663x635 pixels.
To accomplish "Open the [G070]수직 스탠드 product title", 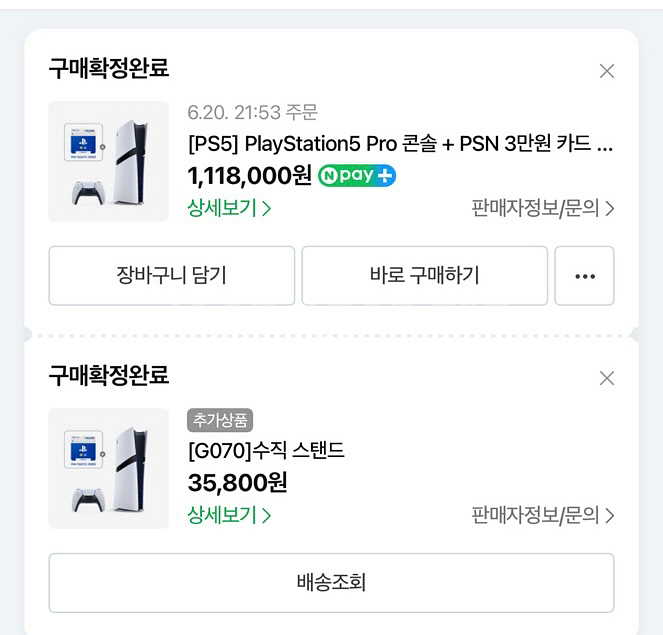I will click(x=266, y=450).
